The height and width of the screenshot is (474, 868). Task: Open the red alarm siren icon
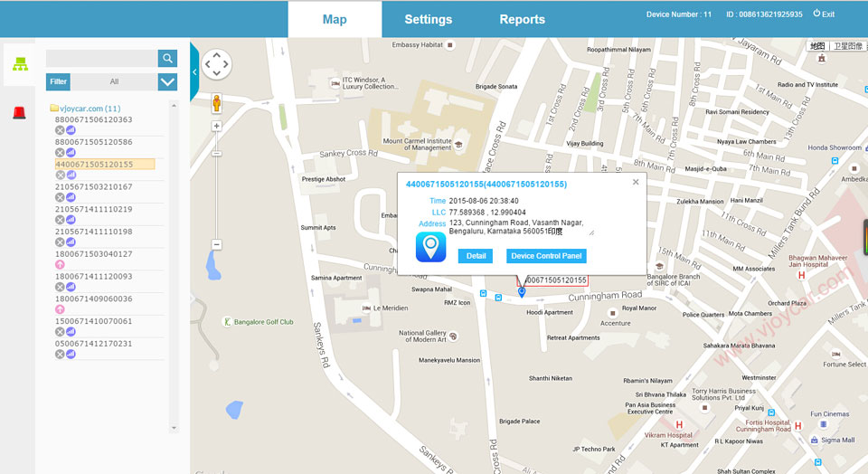[x=19, y=112]
